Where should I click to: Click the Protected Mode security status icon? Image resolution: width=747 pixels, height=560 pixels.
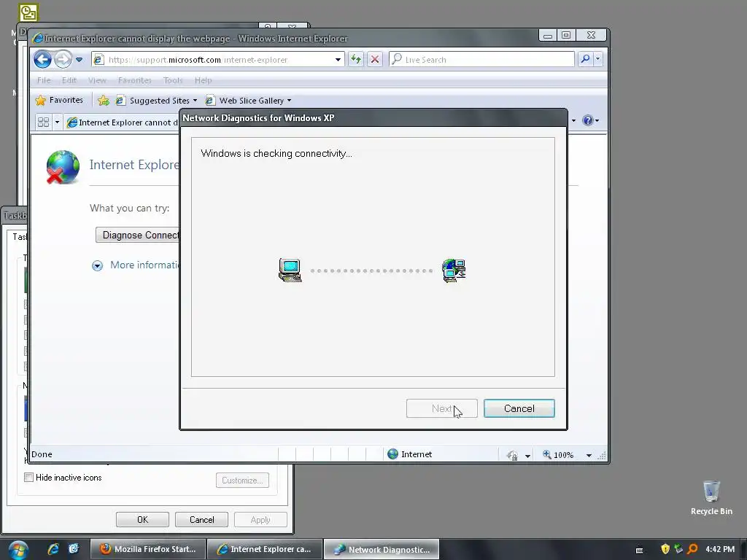[512, 455]
